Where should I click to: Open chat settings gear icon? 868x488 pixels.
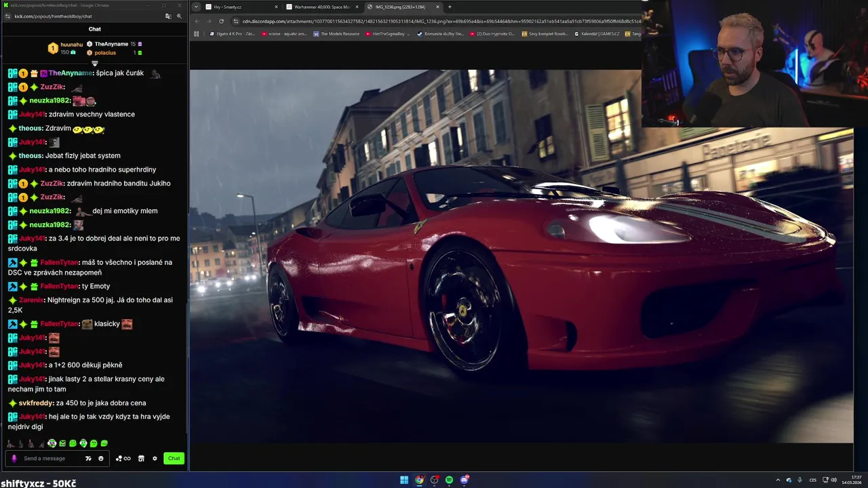155,458
